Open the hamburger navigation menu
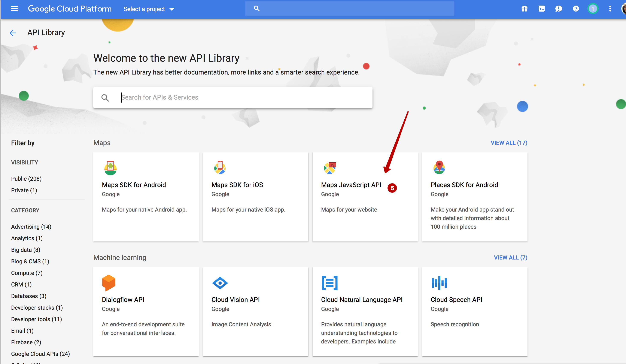 14,9
